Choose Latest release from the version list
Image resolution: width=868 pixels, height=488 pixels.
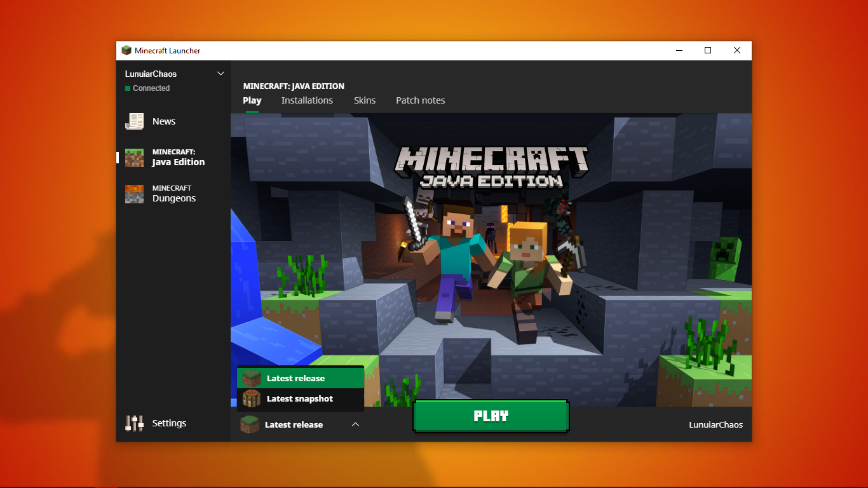click(296, 378)
